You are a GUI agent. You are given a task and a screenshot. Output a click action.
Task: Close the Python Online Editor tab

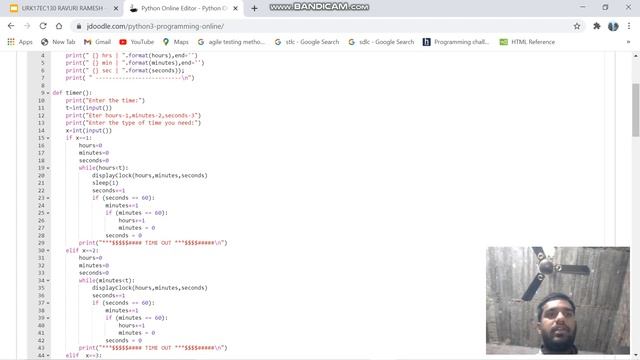[x=236, y=8]
